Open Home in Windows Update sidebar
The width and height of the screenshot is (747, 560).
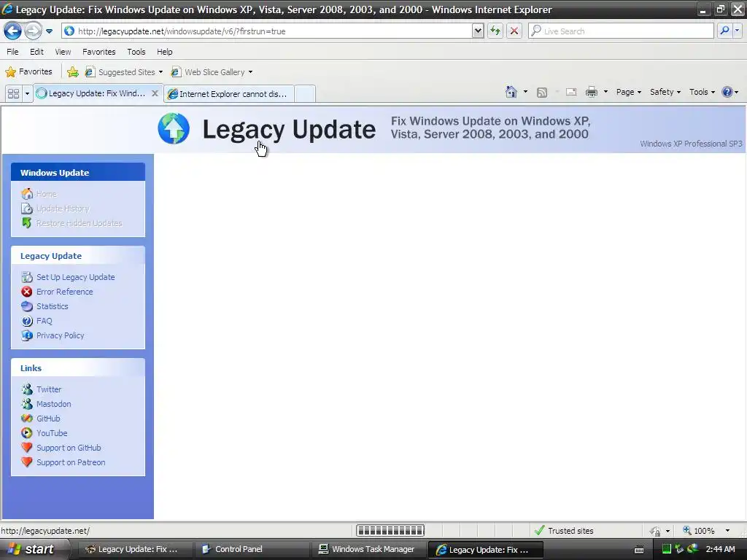pos(46,194)
